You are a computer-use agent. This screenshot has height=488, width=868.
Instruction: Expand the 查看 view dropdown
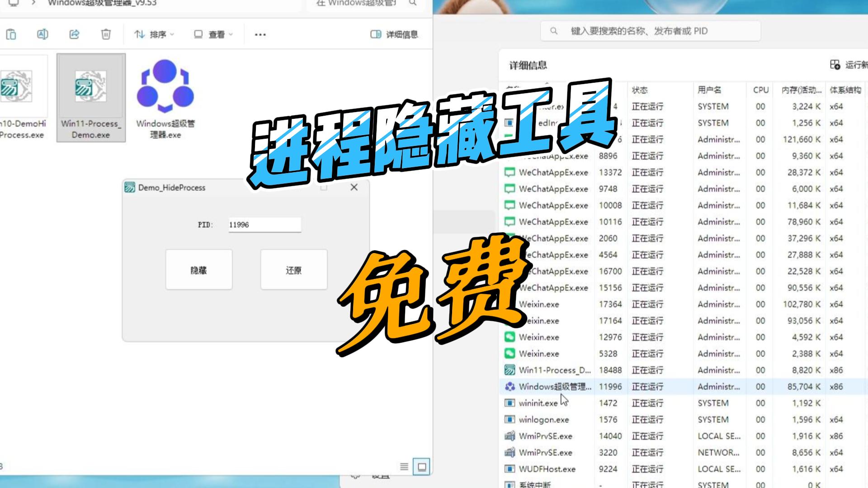point(212,33)
